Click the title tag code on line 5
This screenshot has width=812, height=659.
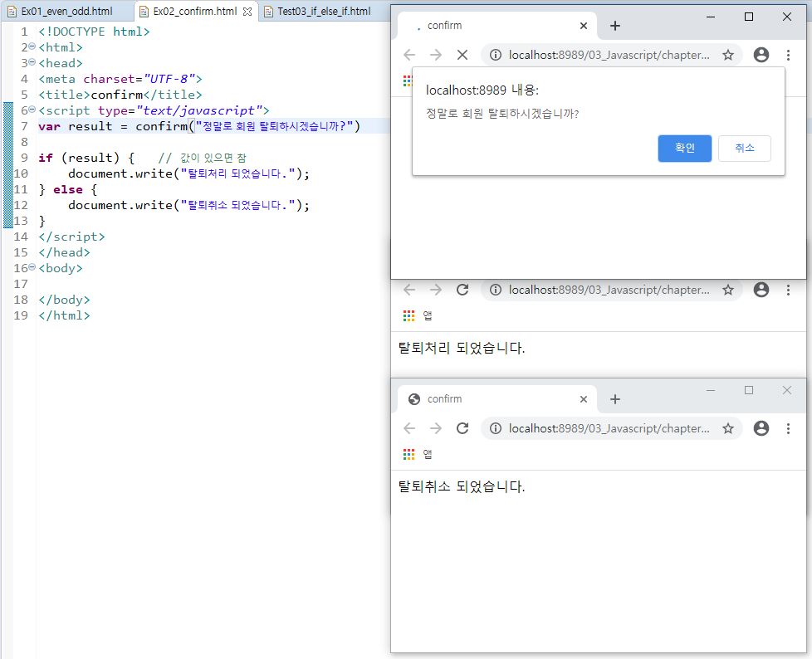pyautogui.click(x=120, y=95)
